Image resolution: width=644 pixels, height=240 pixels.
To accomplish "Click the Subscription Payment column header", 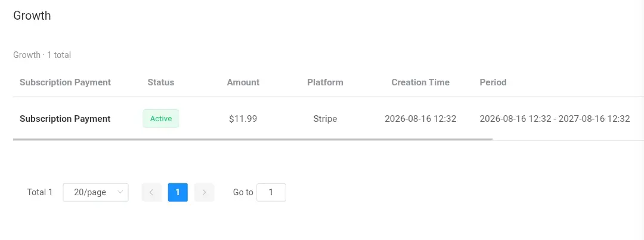I will pyautogui.click(x=66, y=82).
